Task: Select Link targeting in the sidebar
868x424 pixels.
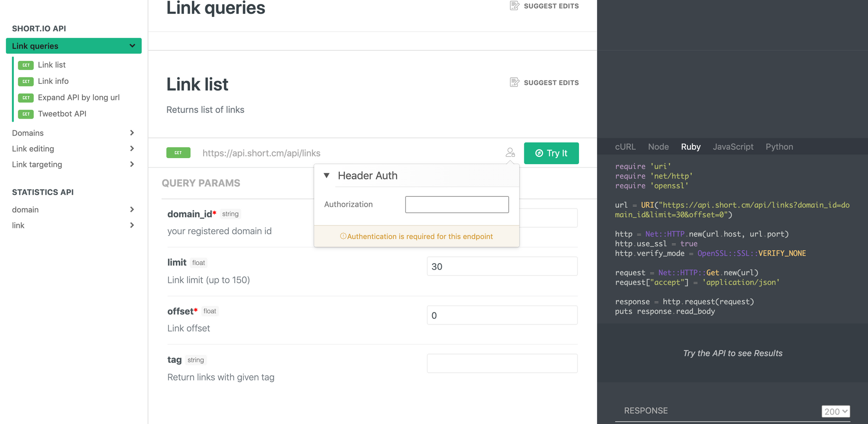Action: (37, 164)
